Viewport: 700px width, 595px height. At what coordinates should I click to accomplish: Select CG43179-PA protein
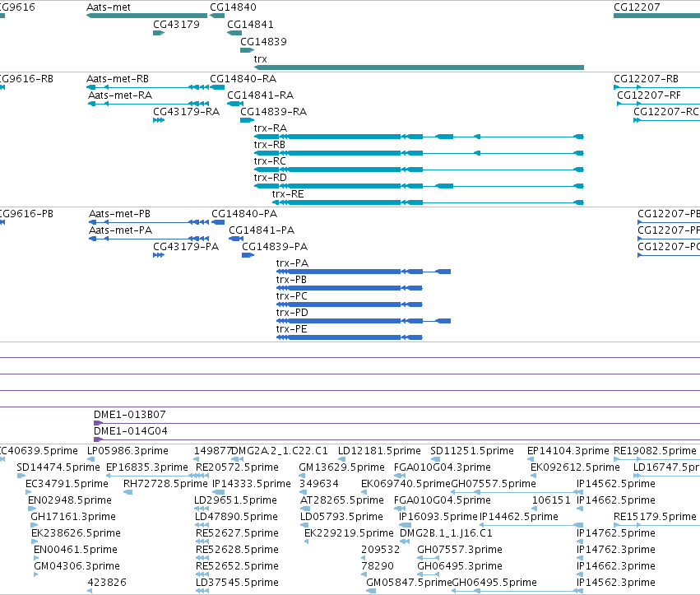pyautogui.click(x=159, y=255)
